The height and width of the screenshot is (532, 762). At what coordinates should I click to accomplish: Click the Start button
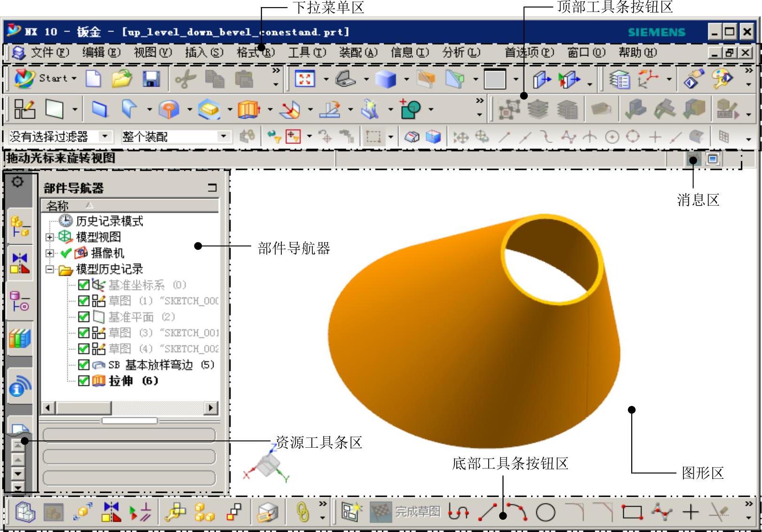pyautogui.click(x=46, y=79)
